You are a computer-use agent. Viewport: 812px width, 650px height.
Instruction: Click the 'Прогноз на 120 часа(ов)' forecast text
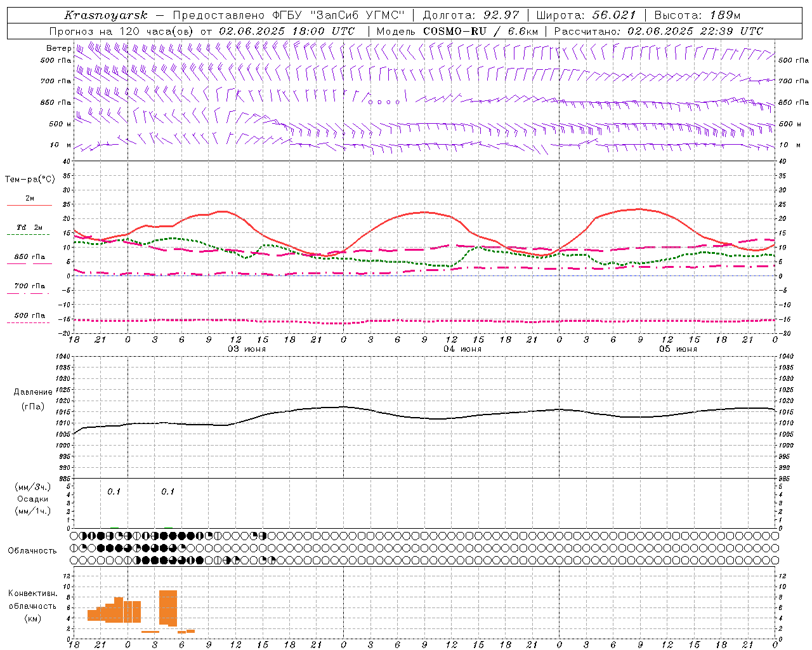122,31
